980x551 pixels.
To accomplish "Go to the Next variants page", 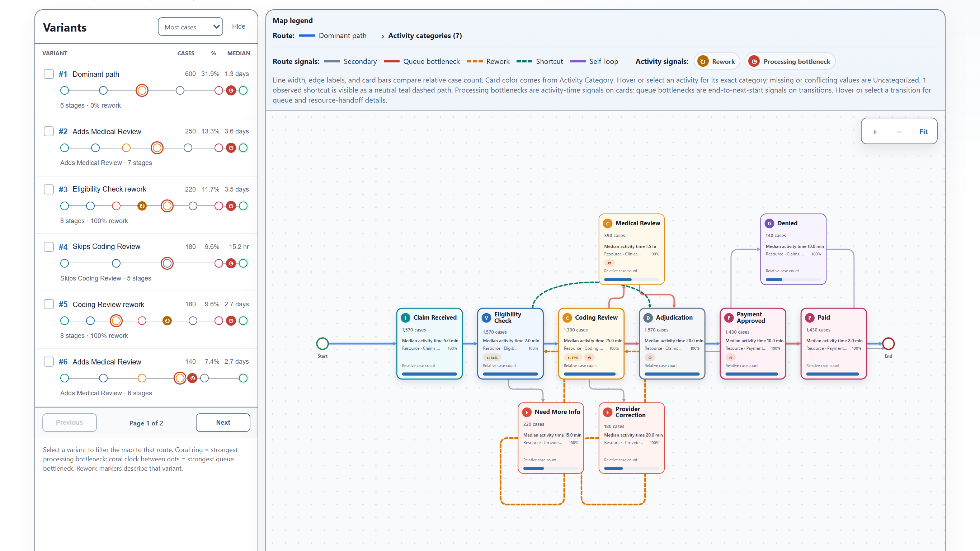I will (x=223, y=422).
